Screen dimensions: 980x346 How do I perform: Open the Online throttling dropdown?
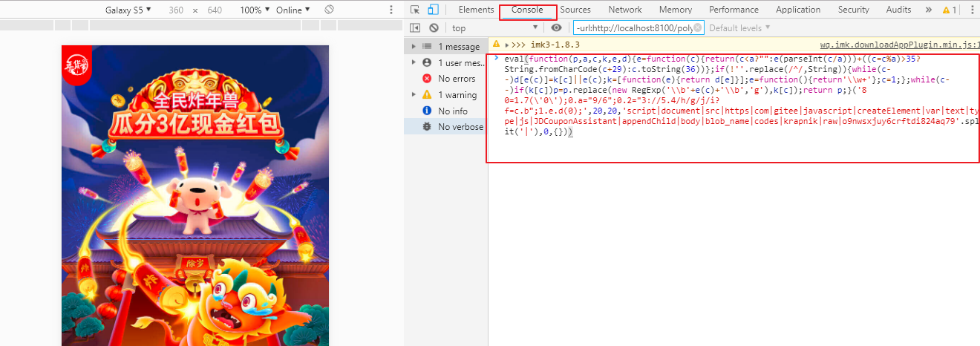click(293, 10)
